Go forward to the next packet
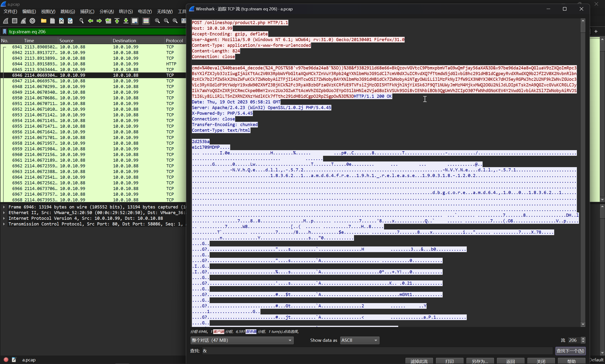This screenshot has height=364, width=605. (x=99, y=21)
